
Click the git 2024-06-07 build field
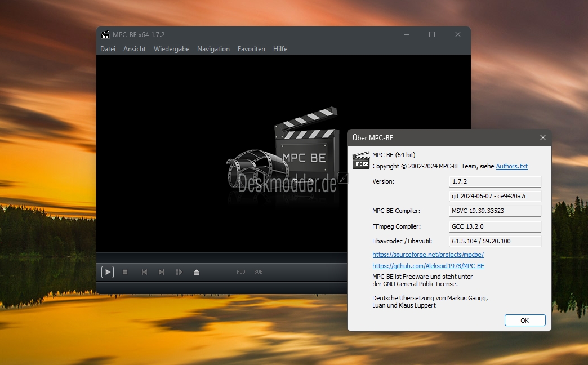pyautogui.click(x=495, y=196)
